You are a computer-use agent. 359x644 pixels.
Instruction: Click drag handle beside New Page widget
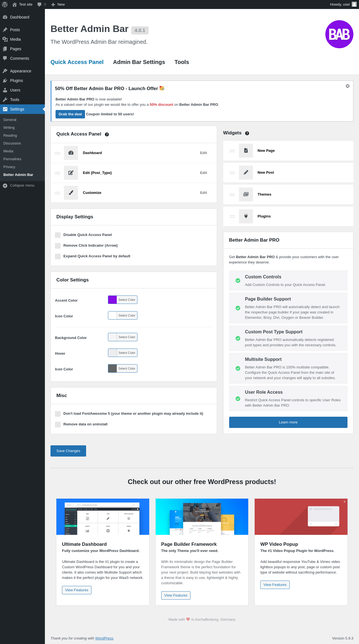click(232, 151)
